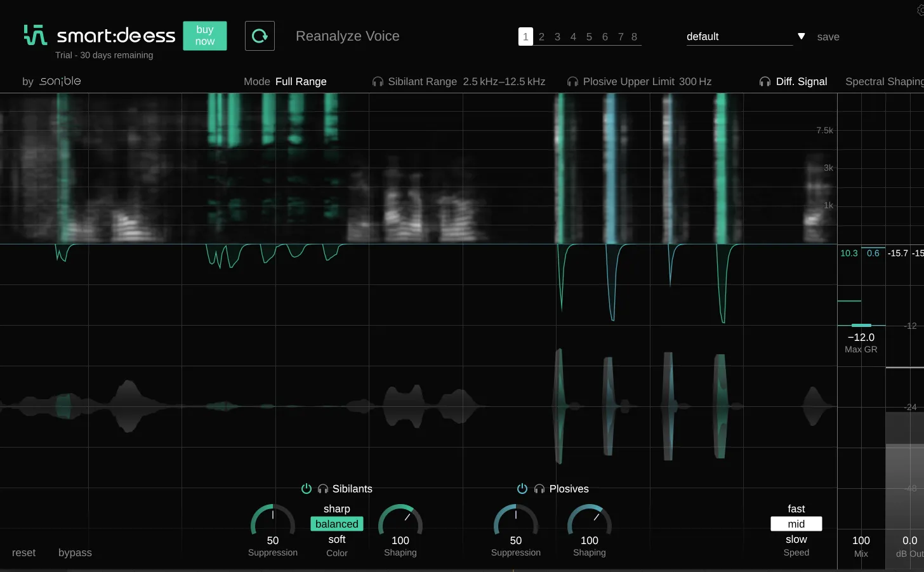Click the headphone icon beside Sibilant Range
Image resolution: width=924 pixels, height=572 pixels.
coord(378,82)
